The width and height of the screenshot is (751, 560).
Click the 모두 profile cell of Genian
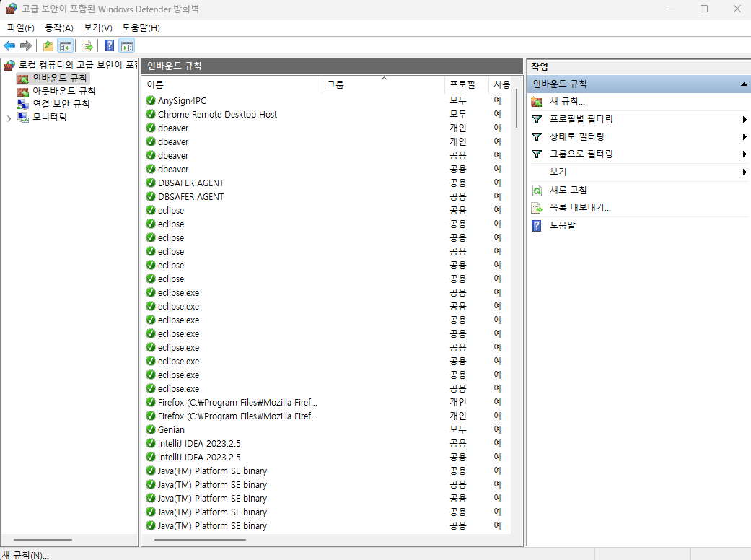point(458,429)
